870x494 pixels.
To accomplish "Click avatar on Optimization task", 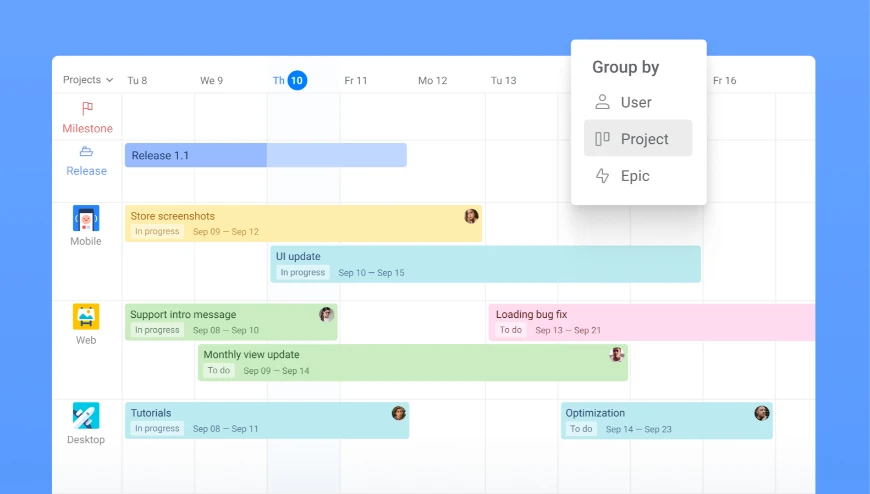I will pyautogui.click(x=762, y=413).
